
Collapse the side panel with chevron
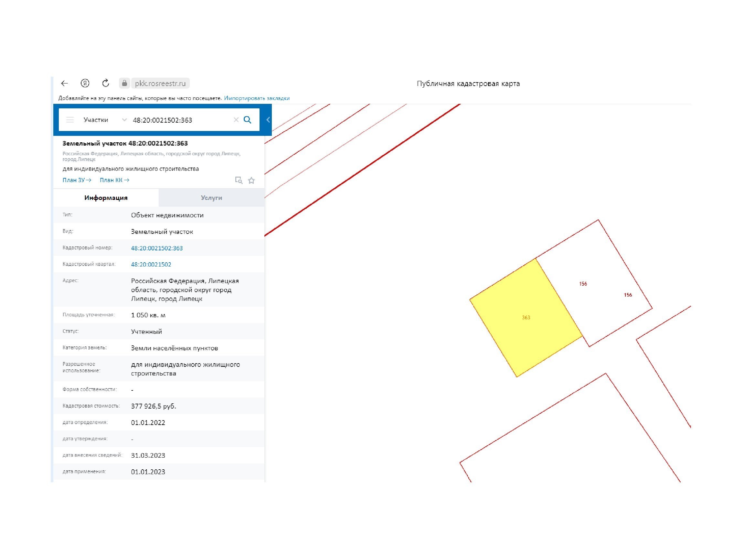click(268, 120)
